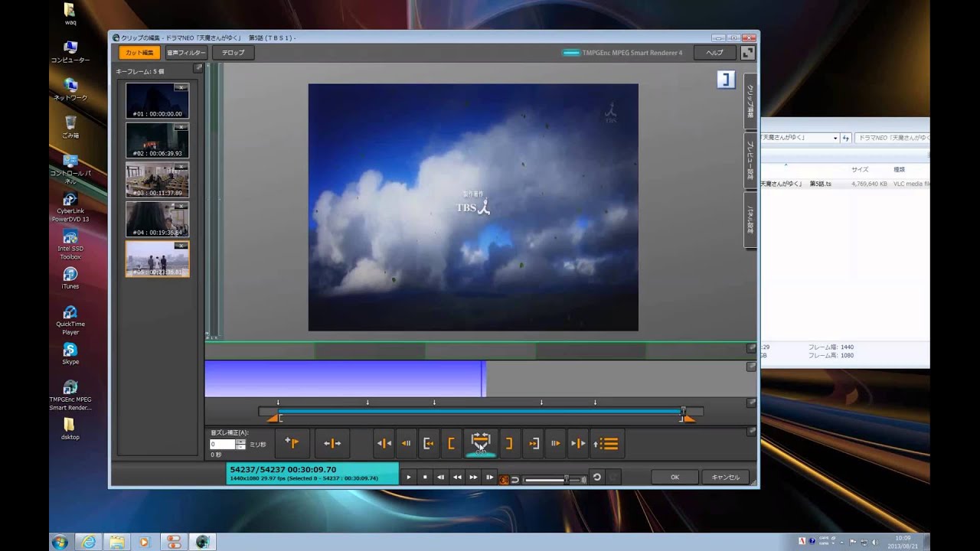
Task: Rewind the playback
Action: pos(457,478)
